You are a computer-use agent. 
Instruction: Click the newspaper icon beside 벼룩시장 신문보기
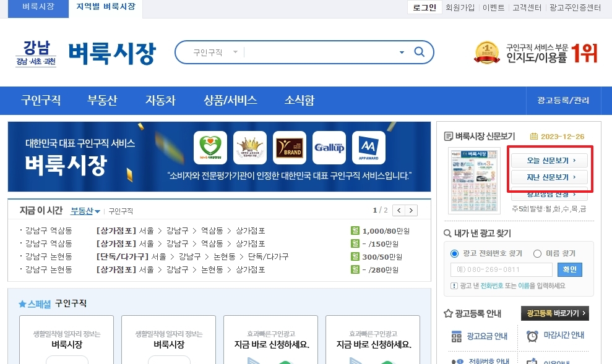click(x=449, y=137)
